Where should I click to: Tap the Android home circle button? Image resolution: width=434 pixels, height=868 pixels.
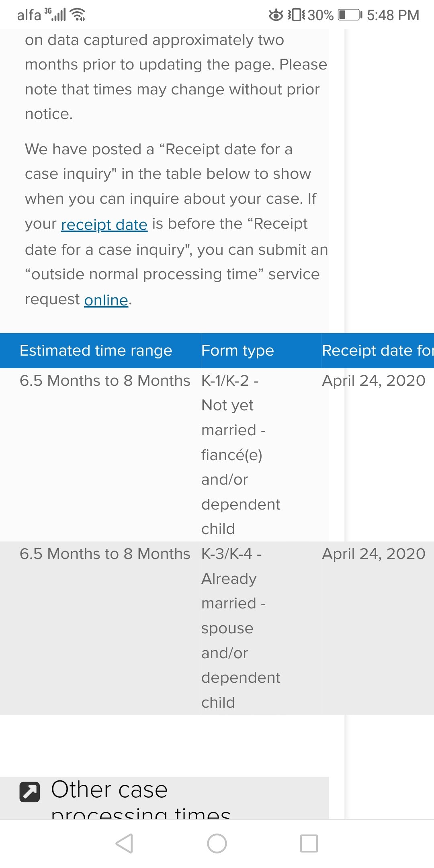[217, 843]
